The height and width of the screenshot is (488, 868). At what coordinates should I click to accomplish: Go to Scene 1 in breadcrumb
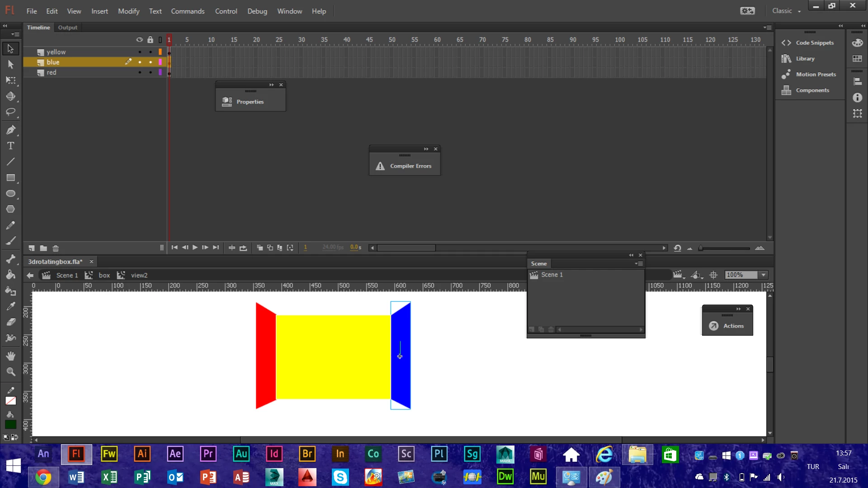point(66,275)
